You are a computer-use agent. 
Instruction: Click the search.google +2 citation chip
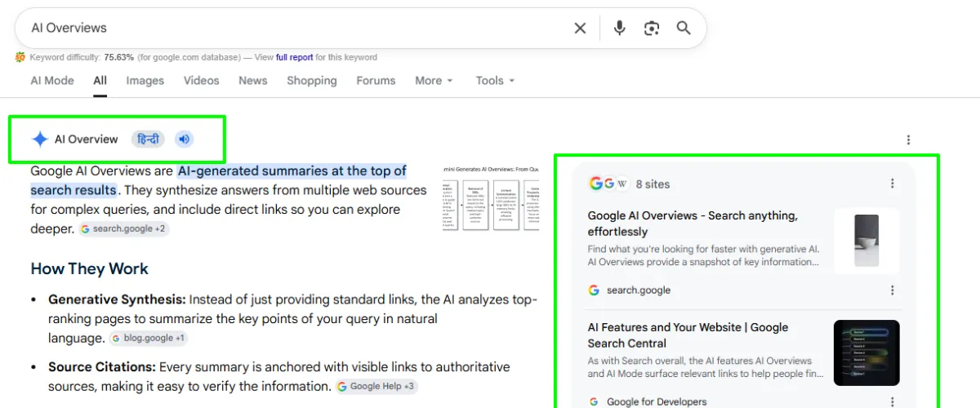click(124, 229)
